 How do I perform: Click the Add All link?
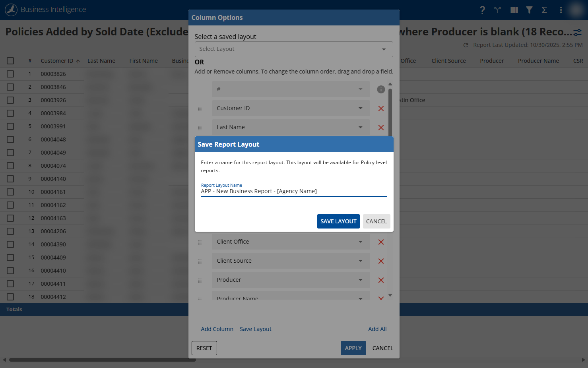(x=377, y=329)
